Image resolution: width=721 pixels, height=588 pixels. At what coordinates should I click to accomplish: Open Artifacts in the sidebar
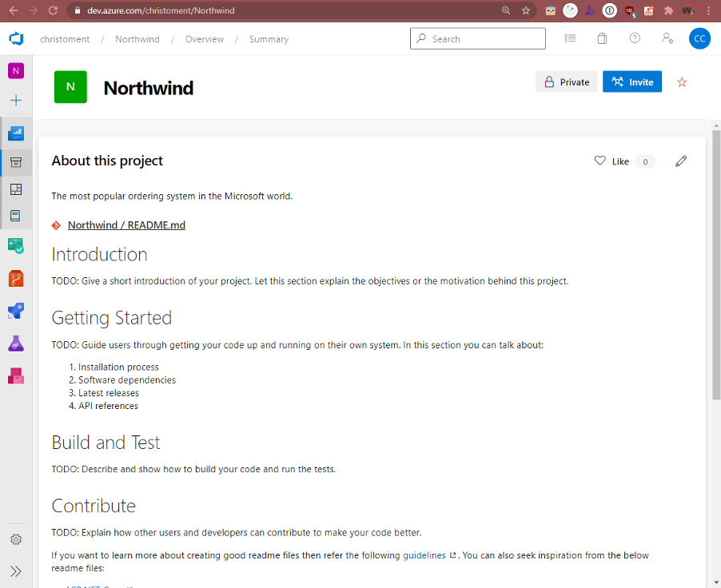(x=16, y=375)
